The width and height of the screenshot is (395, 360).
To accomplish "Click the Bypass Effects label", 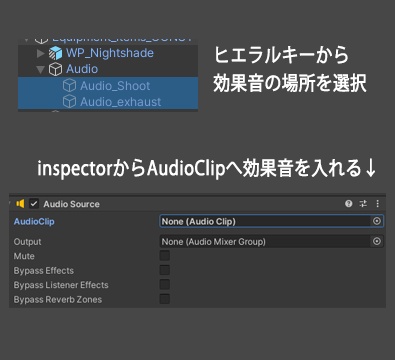I will [44, 271].
